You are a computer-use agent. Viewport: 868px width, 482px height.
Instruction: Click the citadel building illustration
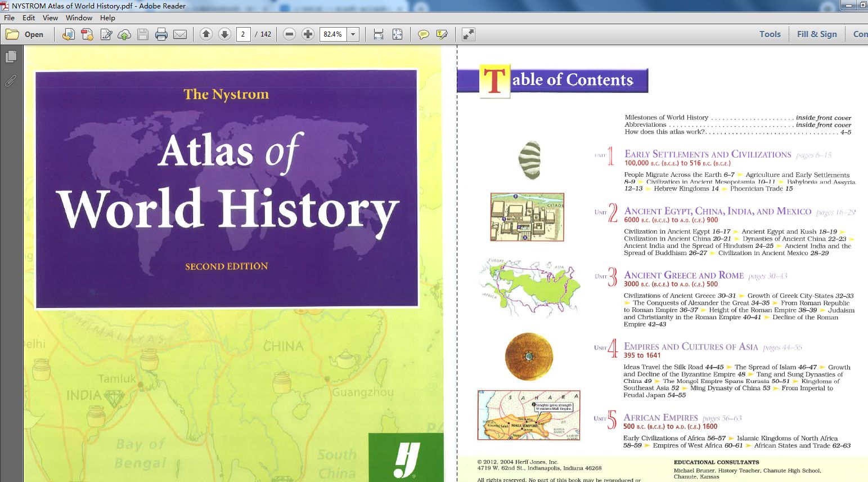point(527,217)
